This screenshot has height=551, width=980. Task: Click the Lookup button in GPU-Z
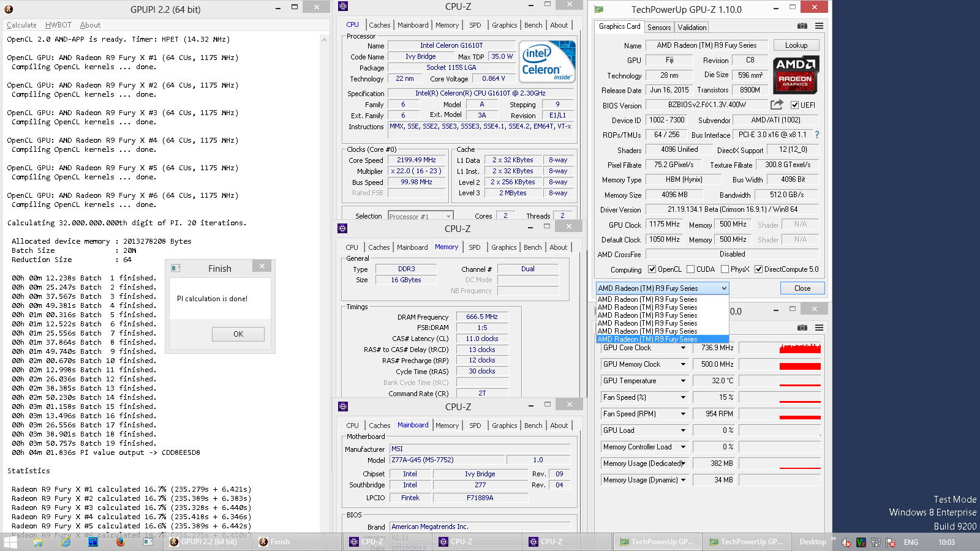coord(796,45)
